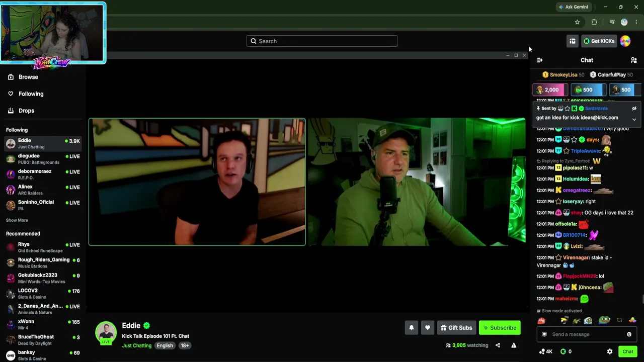
Task: Click the Send a message input
Action: 587,334
